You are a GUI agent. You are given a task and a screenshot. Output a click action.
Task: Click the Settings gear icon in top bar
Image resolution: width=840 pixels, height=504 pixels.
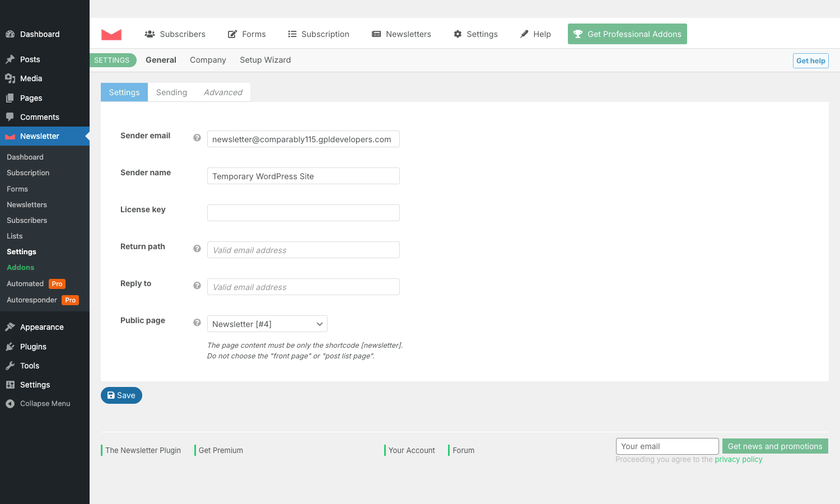tap(458, 34)
